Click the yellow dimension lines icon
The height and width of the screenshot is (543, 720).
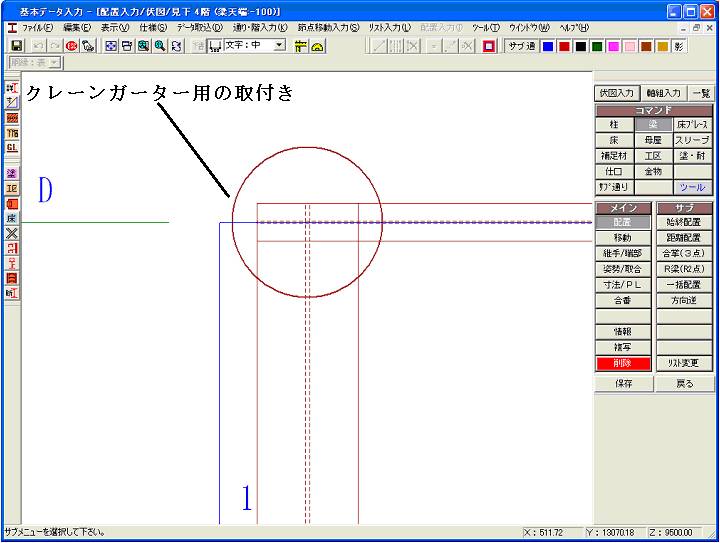point(301,46)
